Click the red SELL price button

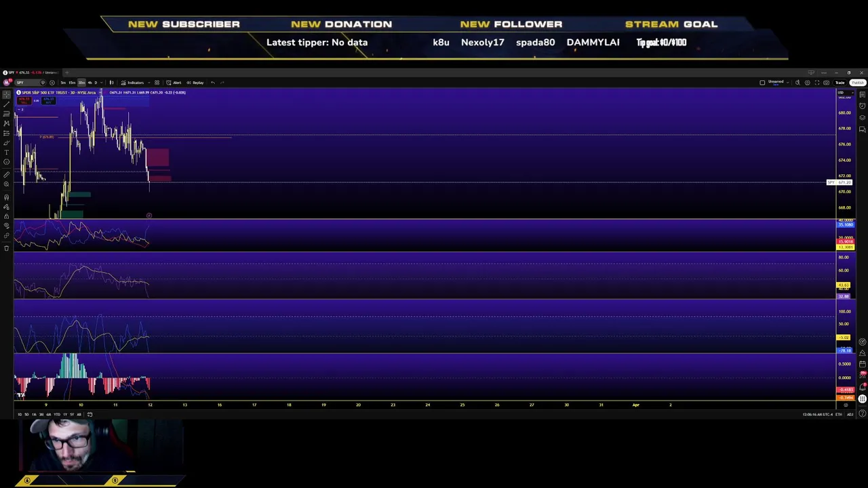point(24,101)
